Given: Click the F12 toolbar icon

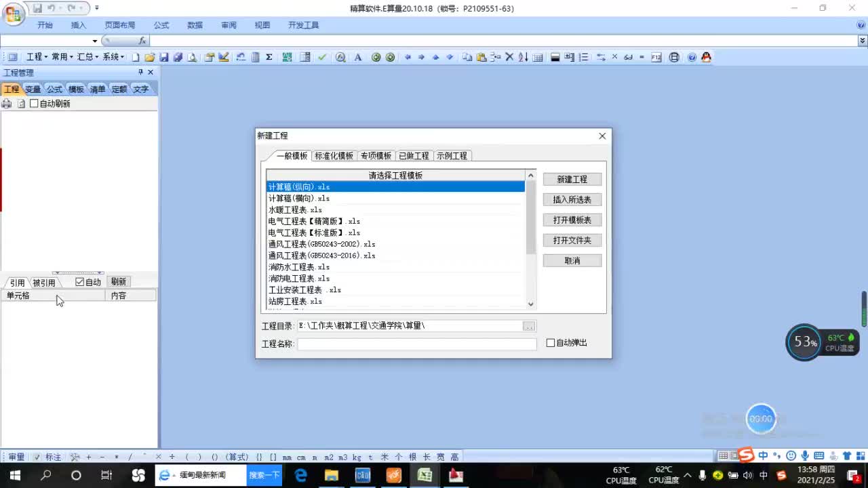Looking at the screenshot, I should pos(656,58).
